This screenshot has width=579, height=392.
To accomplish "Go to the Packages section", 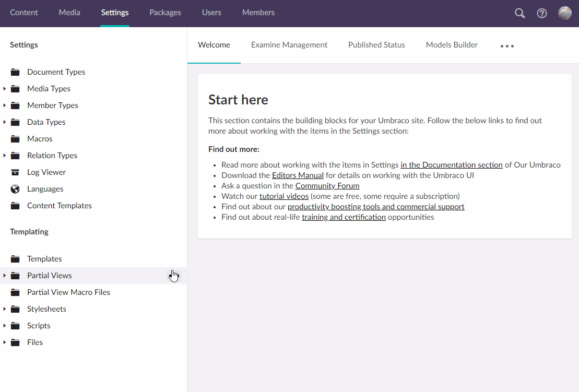I will [165, 13].
